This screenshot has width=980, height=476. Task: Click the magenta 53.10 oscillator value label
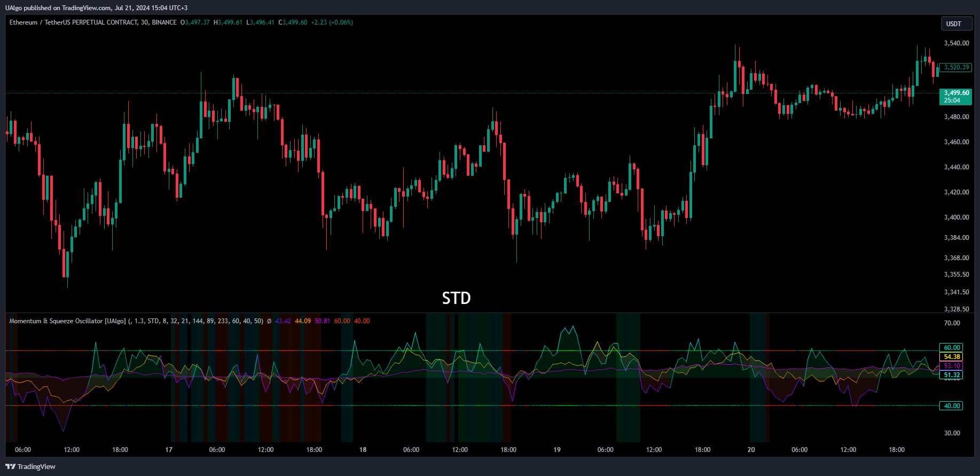(x=951, y=366)
